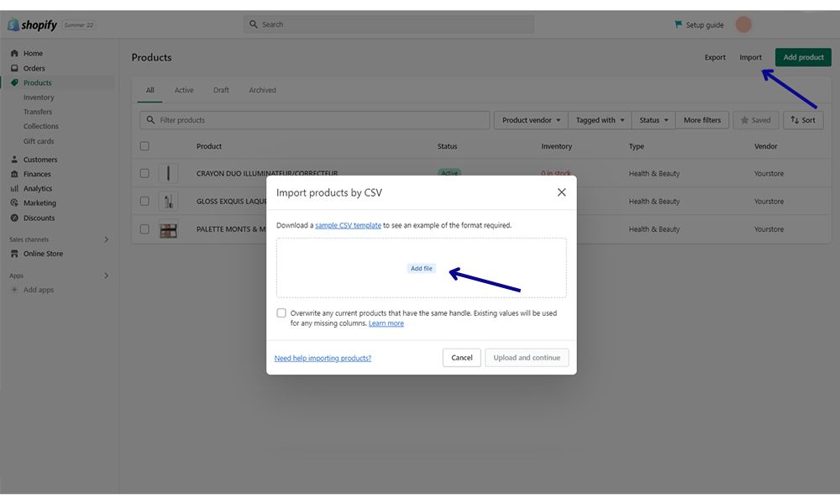Open Gift cards in the sidebar
This screenshot has width=840, height=504.
pos(39,141)
